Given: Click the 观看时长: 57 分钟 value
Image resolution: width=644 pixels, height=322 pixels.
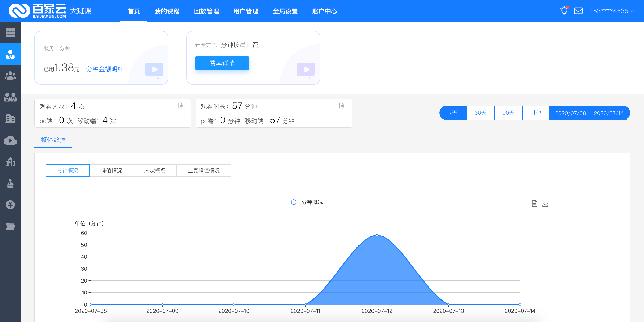Looking at the screenshot, I should 229,106.
